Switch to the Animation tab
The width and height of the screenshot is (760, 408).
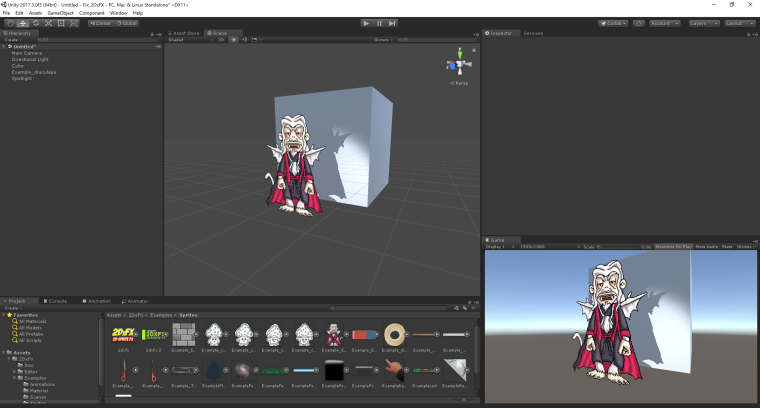click(96, 301)
